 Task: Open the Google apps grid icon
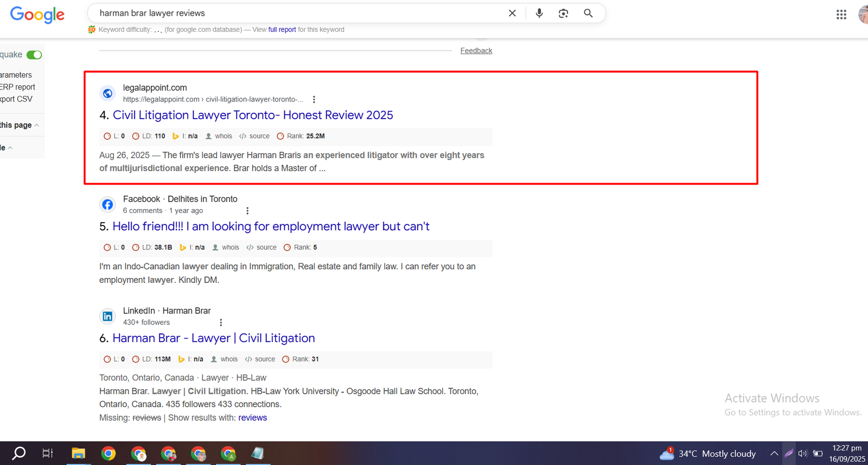click(x=841, y=15)
